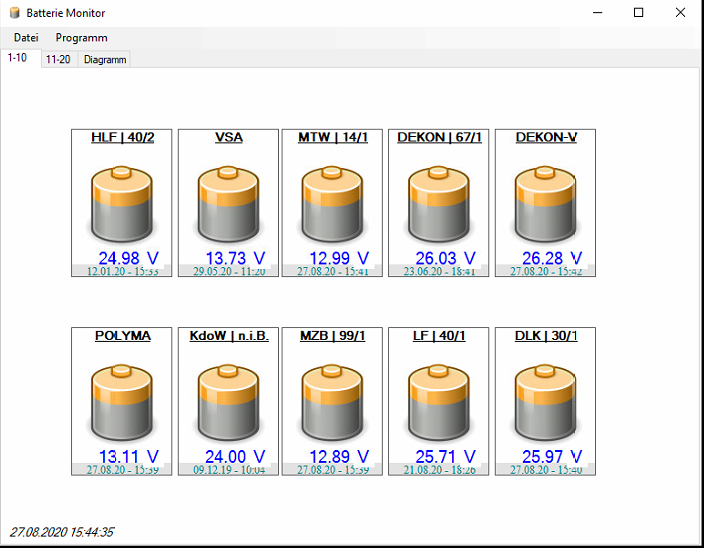Open the Datei menu

click(26, 37)
